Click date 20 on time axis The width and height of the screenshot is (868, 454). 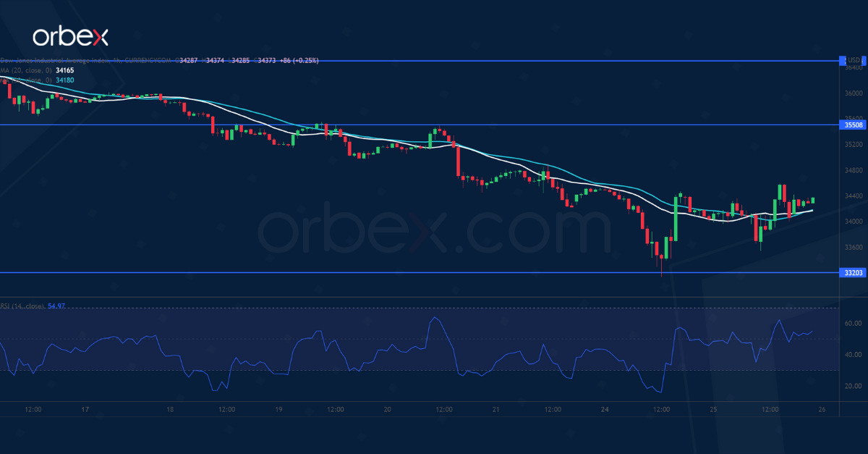(388, 410)
